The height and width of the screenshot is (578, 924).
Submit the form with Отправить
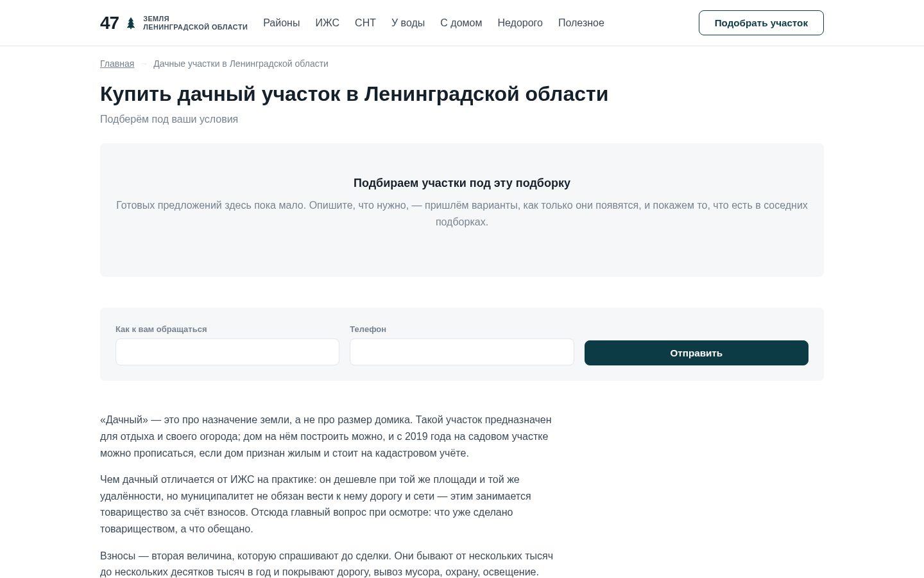[696, 353]
